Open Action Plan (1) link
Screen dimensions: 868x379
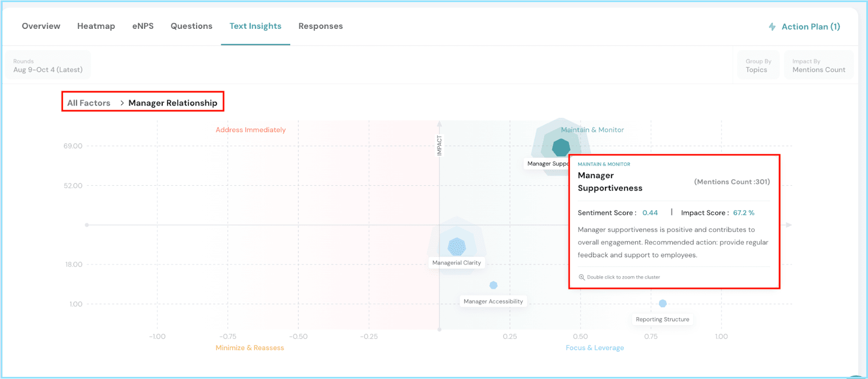coord(810,27)
